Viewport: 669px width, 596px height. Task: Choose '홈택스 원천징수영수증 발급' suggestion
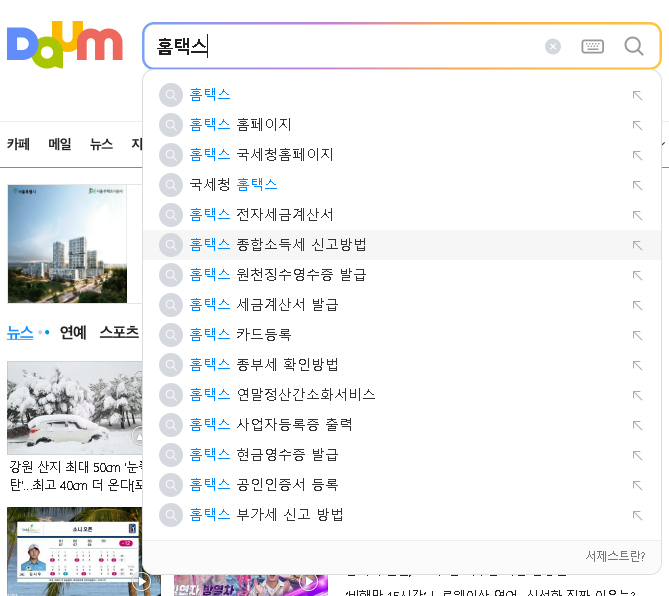click(x=401, y=275)
